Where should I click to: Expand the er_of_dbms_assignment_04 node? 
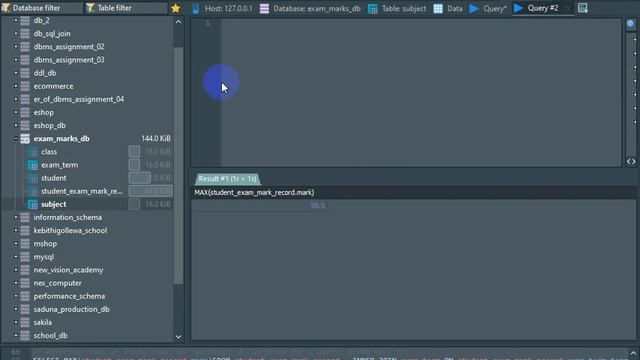(x=16, y=99)
